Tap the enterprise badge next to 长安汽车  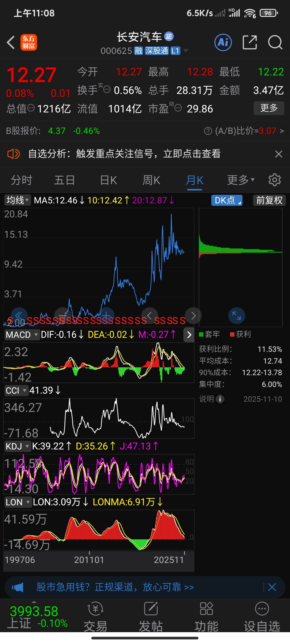(x=169, y=36)
